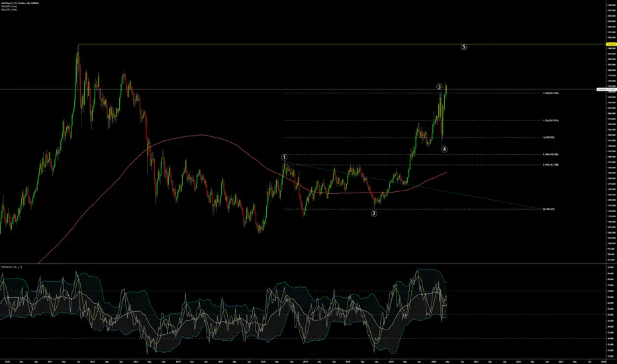Click the TDI indicator legend in lower pane
This screenshot has width=617, height=364.
click(x=11, y=267)
